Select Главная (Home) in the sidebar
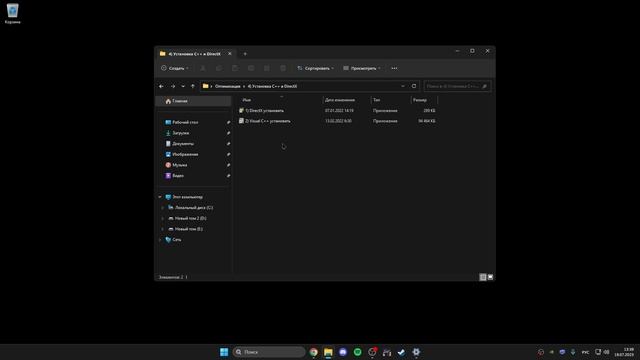Viewport: 640px width, 360px height. pyautogui.click(x=193, y=101)
